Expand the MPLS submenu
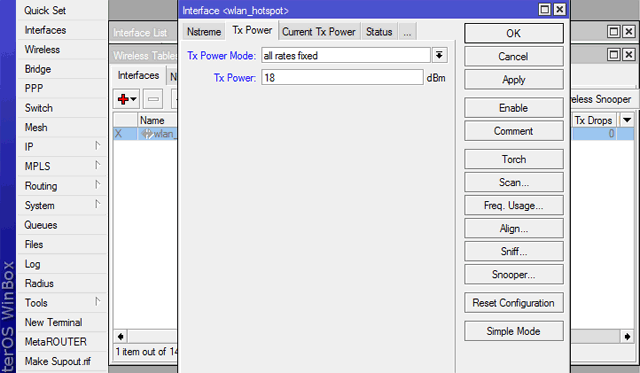The height and width of the screenshot is (373, 640). click(62, 166)
